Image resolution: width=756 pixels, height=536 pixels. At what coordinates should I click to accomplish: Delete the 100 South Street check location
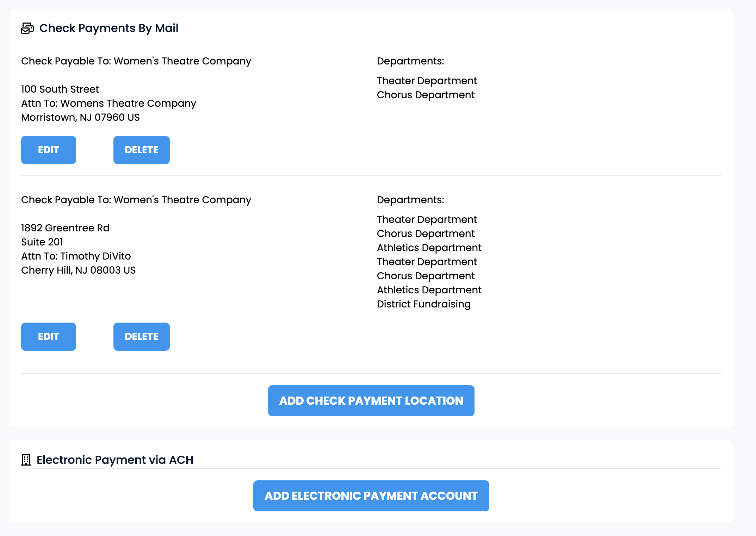point(142,150)
